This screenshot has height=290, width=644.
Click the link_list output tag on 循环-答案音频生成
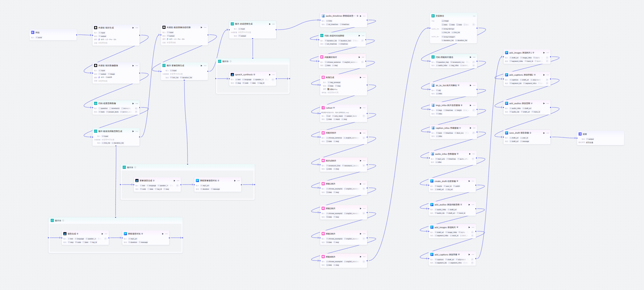click(174, 78)
